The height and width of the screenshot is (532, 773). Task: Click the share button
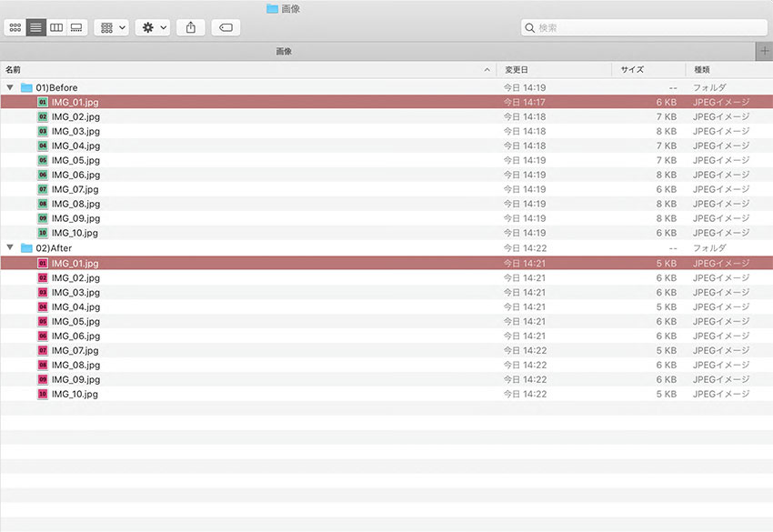pos(191,27)
